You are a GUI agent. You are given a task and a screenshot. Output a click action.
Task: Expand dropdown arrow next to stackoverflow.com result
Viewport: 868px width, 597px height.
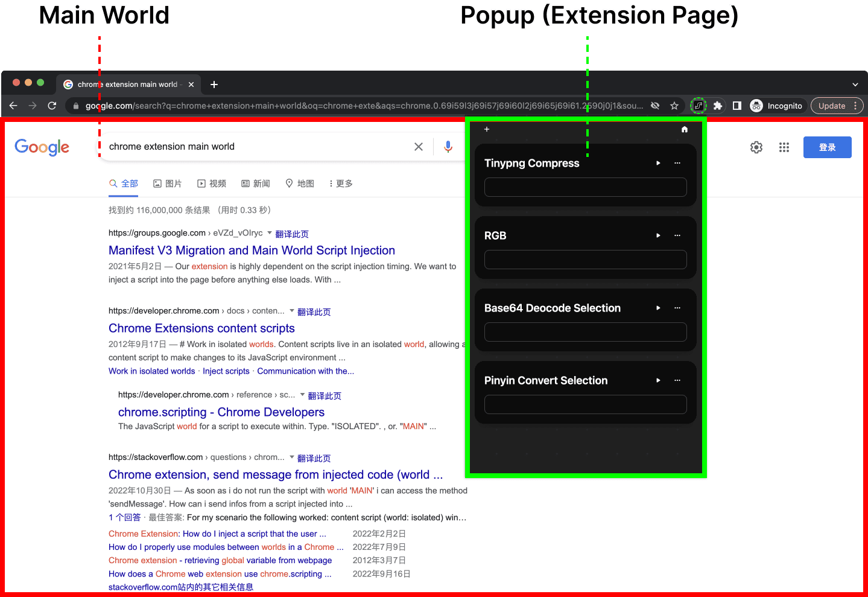[x=292, y=456]
